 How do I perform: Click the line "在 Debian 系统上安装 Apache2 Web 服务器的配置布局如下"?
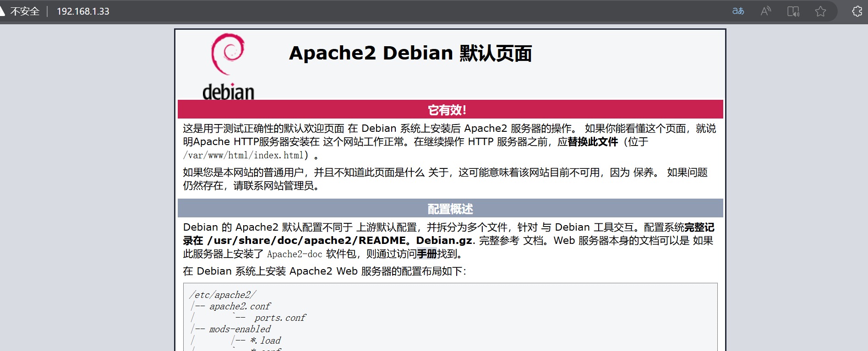point(324,271)
